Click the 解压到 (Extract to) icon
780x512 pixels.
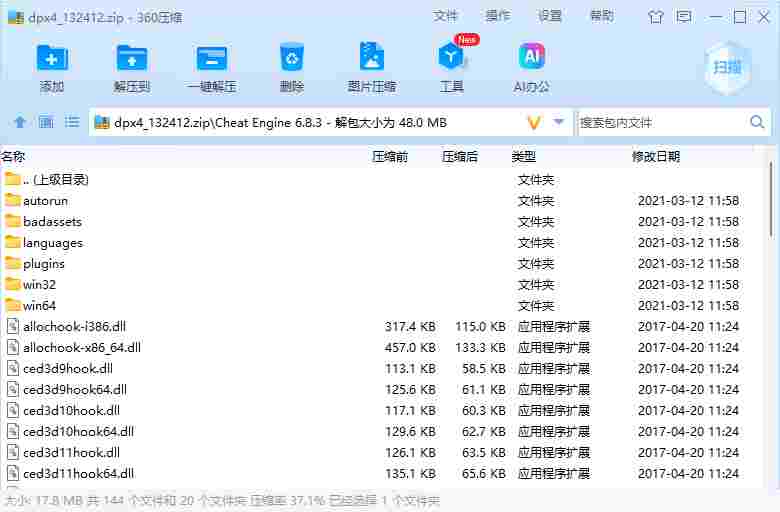click(132, 58)
